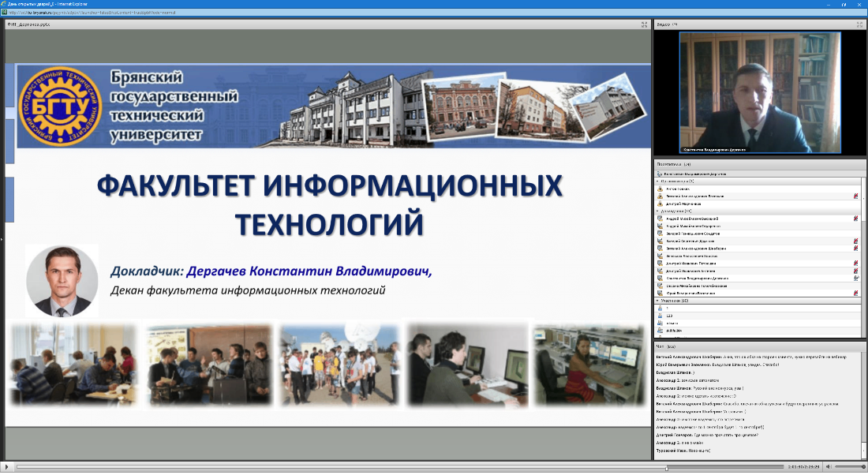Screen dimensions: 868x475
Task: Click the playback position handle on seek bar
Action: coord(667,468)
